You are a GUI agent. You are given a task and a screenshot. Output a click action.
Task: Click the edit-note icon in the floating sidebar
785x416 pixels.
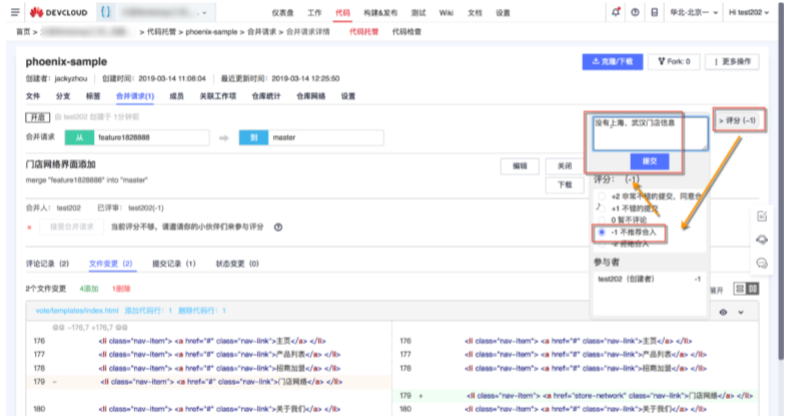(x=762, y=216)
